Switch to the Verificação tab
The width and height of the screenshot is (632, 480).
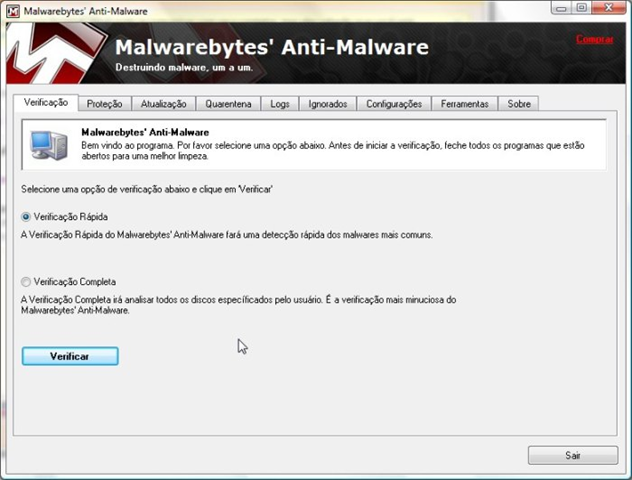(46, 102)
